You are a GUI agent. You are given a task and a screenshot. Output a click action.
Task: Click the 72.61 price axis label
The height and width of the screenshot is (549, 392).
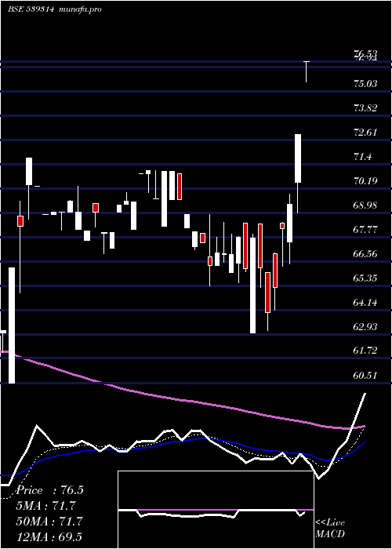pos(365,133)
